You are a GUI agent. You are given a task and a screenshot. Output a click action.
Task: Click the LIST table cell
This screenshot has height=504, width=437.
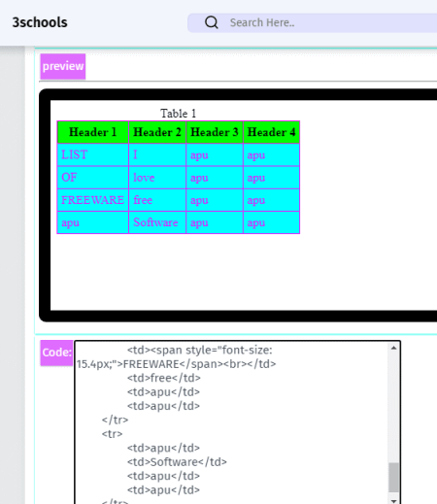[x=93, y=154]
